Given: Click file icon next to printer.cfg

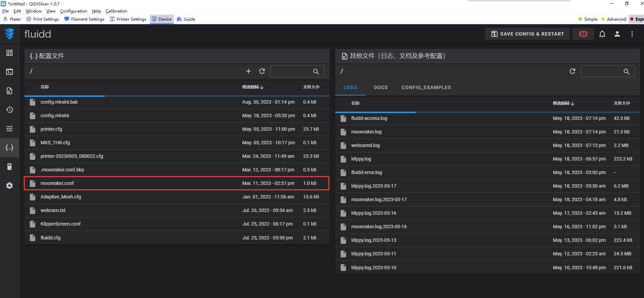Looking at the screenshot, I should [x=33, y=129].
